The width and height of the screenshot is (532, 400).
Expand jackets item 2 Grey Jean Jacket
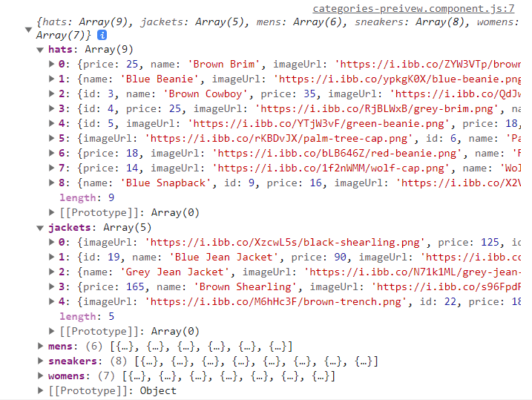pyautogui.click(x=52, y=272)
